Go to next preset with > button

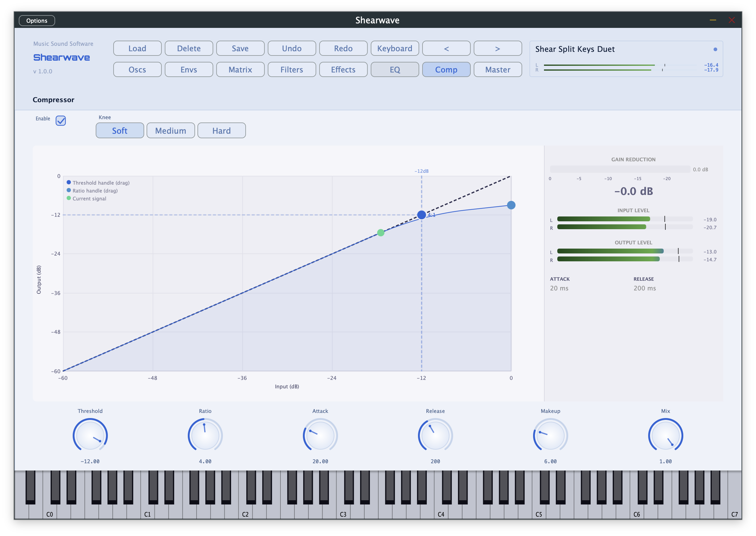497,49
